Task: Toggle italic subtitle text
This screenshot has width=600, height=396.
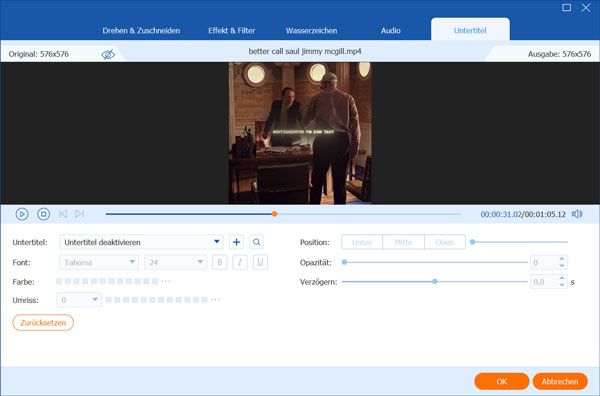Action: (240, 262)
